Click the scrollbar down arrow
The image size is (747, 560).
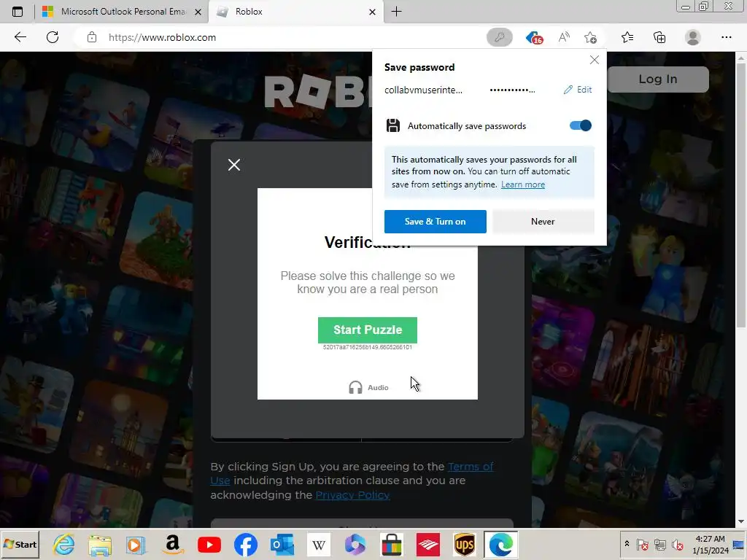[x=741, y=522]
